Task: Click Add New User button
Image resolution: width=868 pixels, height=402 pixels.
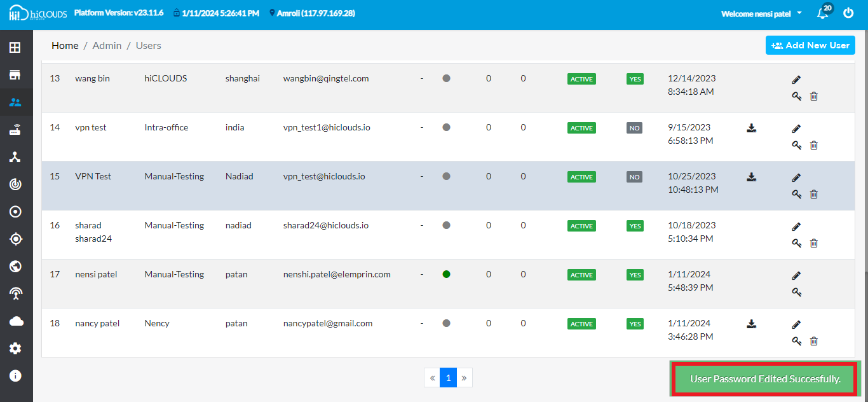Action: click(810, 45)
